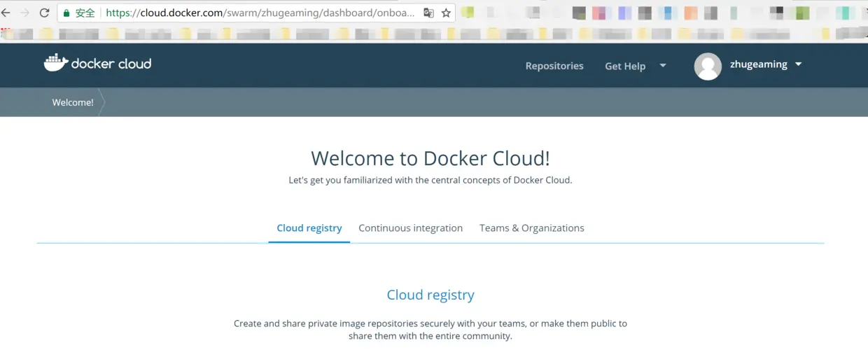Image resolution: width=868 pixels, height=362 pixels.
Task: Click the 安全 secure label in address bar
Action: pos(85,13)
